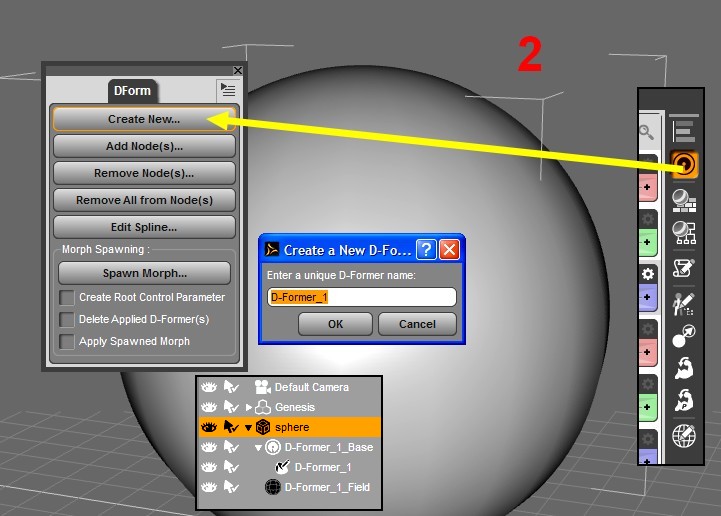
Task: Choose the Node Selection tool (sphere with hierarchy)
Action: 684,233
